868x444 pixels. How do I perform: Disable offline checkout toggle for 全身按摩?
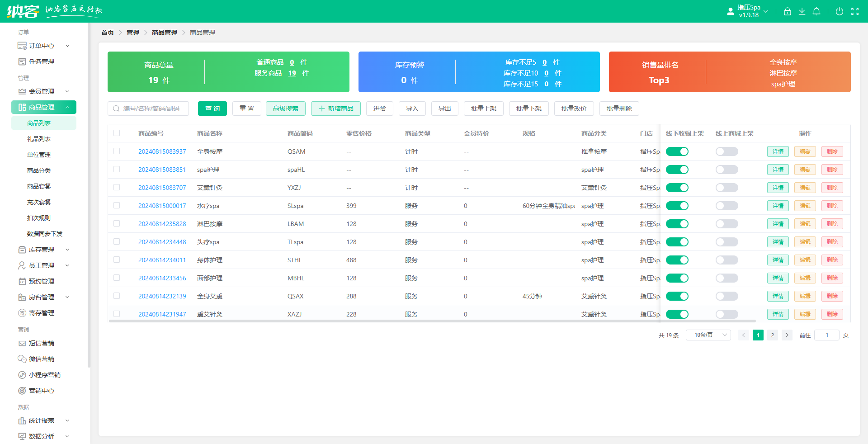tap(677, 151)
